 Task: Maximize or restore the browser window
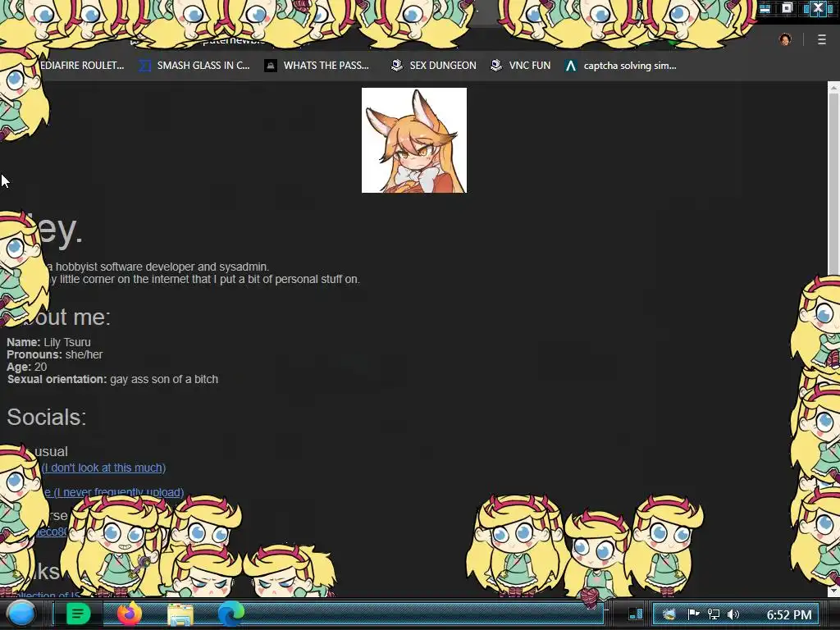tap(787, 8)
